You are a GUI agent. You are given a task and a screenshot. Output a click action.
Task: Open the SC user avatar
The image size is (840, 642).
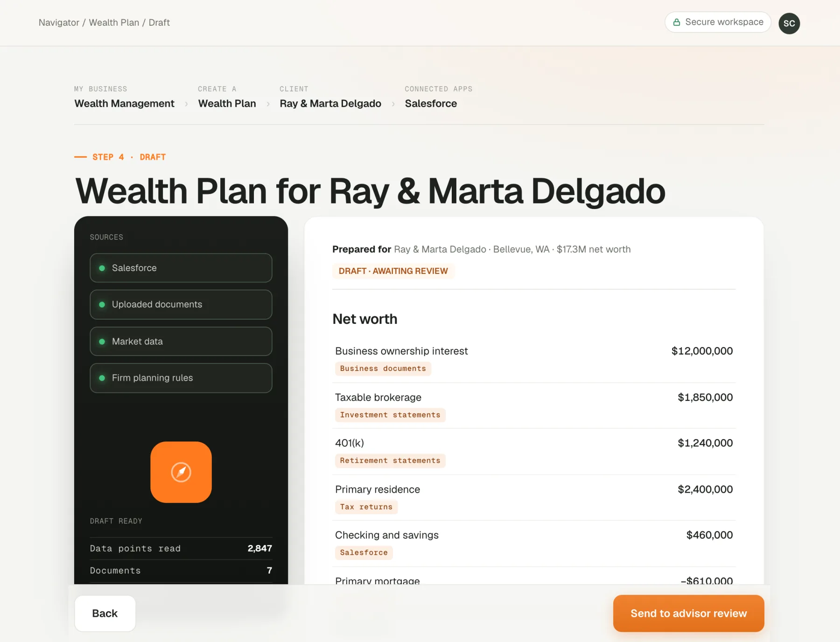(789, 23)
